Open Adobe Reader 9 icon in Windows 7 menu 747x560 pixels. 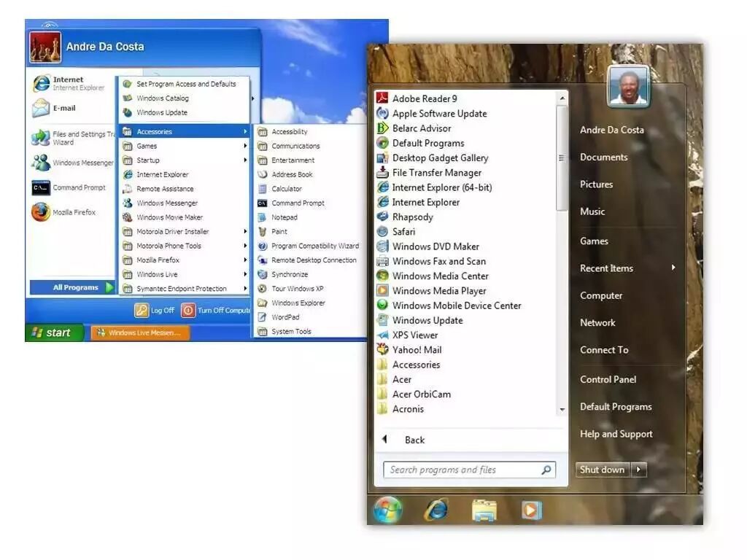pos(382,98)
